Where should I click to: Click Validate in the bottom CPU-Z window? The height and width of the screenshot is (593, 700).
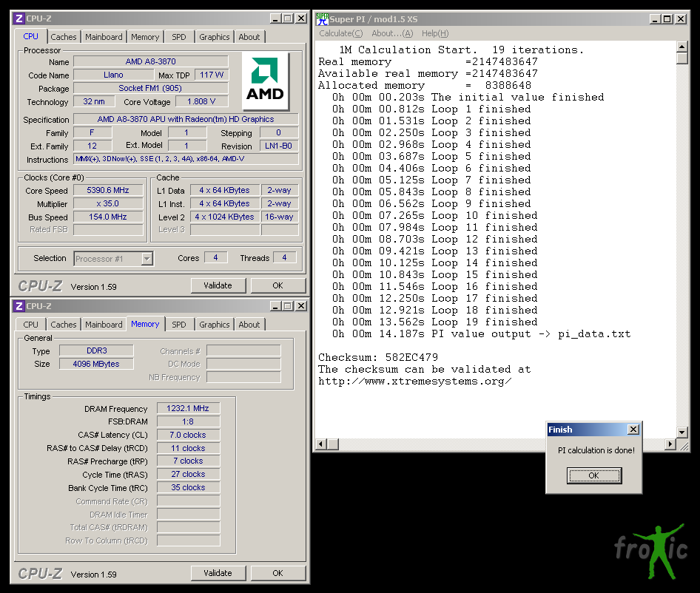click(218, 573)
